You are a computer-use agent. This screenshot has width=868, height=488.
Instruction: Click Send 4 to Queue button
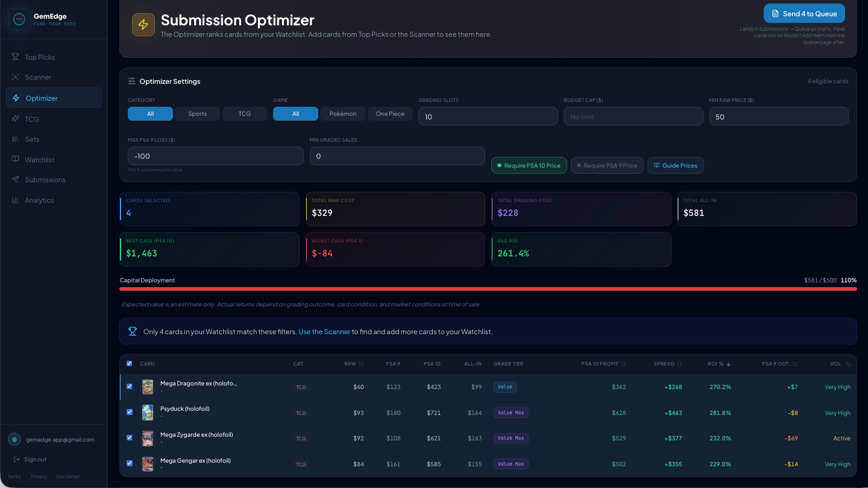[804, 14]
